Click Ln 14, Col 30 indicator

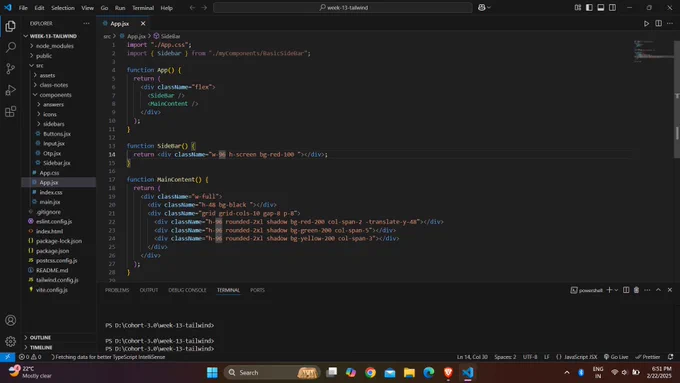[472, 357]
